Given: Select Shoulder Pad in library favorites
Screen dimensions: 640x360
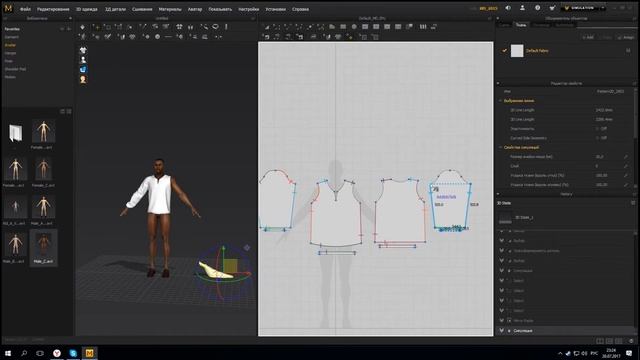Looking at the screenshot, I should [15, 69].
